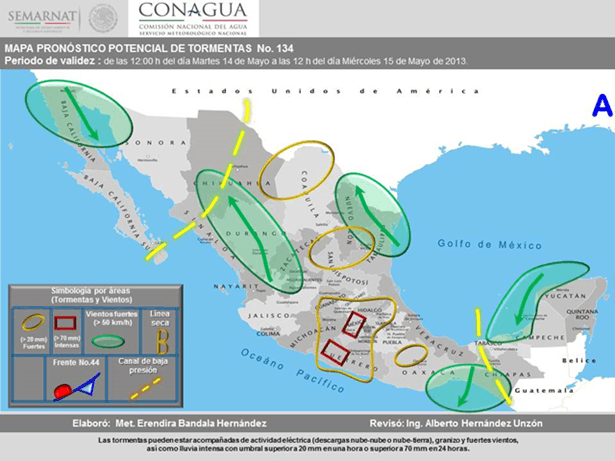Click the Belice country label
The height and width of the screenshot is (461, 615).
[579, 360]
